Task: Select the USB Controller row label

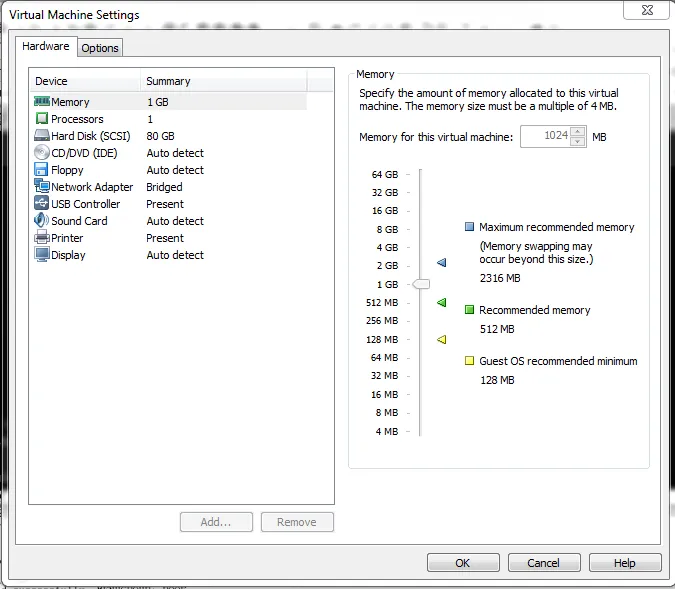Action: click(86, 204)
